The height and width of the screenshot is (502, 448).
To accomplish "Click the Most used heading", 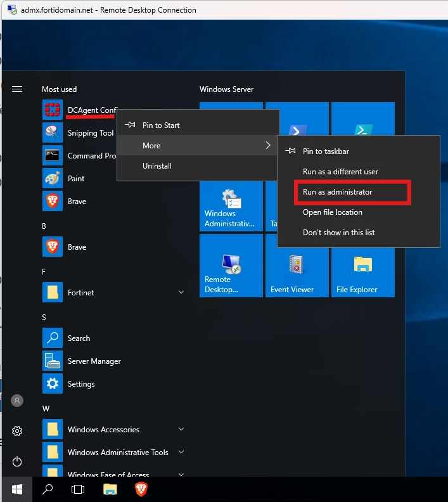I will click(x=59, y=89).
